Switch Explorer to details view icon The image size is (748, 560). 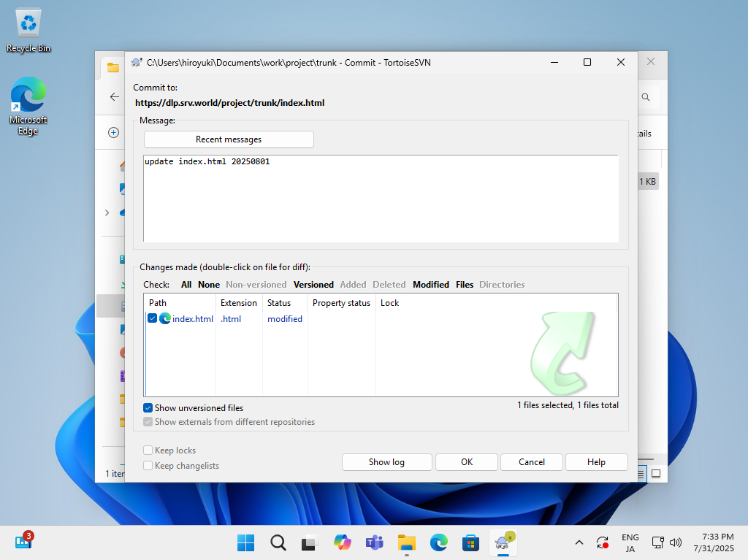[641, 474]
